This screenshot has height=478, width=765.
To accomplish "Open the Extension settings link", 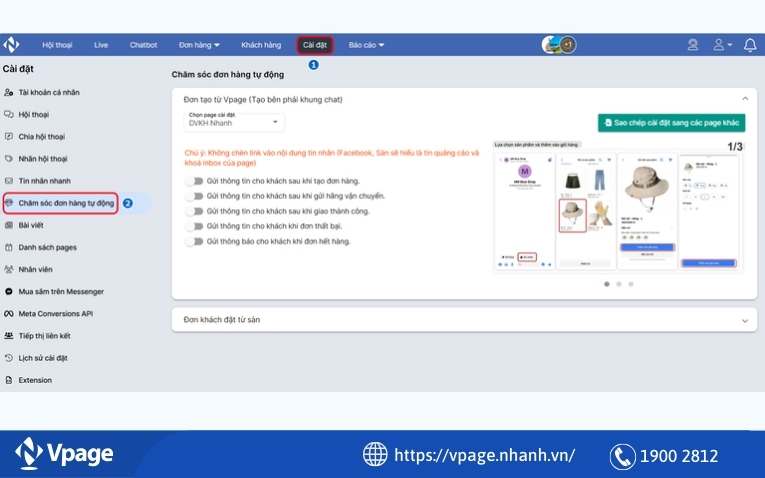I will click(35, 380).
